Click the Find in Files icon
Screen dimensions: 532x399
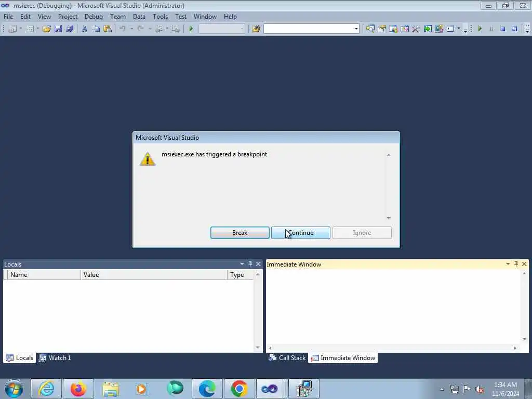pos(256,29)
